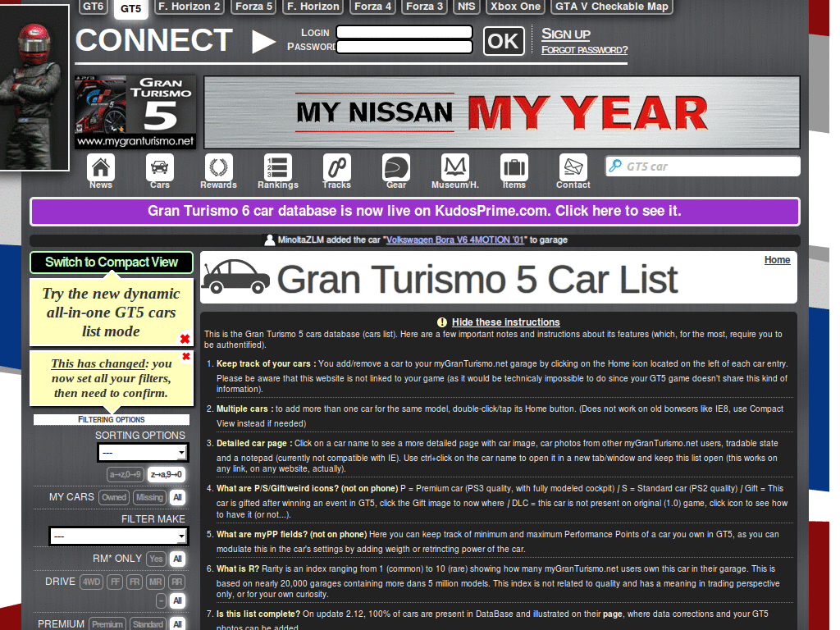Open the Contact envelope icon
The image size is (840, 630).
[x=573, y=167]
